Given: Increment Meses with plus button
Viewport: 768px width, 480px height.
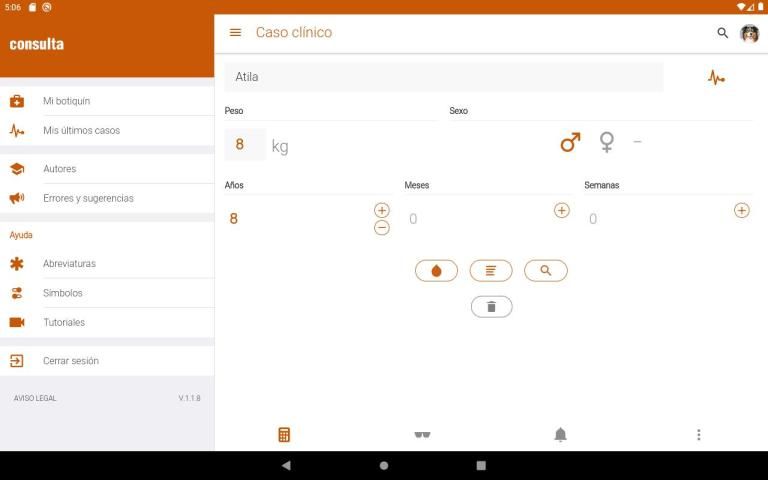Looking at the screenshot, I should pos(562,210).
